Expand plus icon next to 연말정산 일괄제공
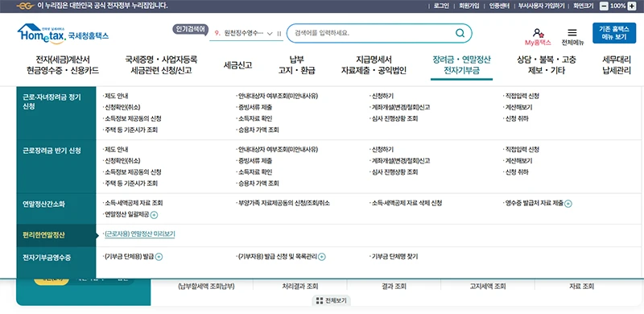This screenshot has width=644, height=314. [x=155, y=214]
